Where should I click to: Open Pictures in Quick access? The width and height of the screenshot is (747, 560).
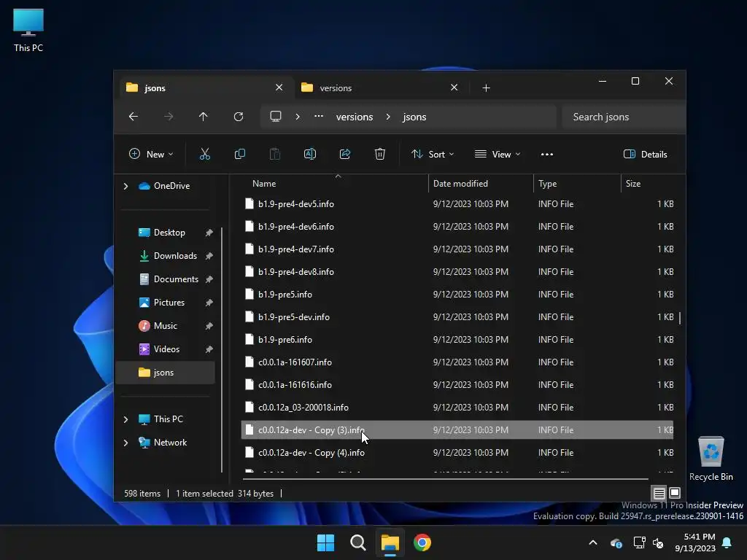[168, 303]
